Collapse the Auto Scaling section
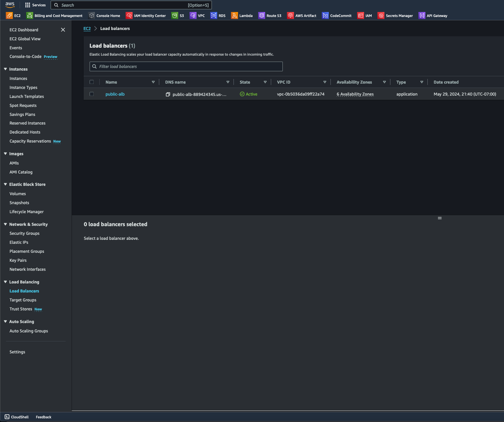The image size is (504, 422). click(x=5, y=322)
